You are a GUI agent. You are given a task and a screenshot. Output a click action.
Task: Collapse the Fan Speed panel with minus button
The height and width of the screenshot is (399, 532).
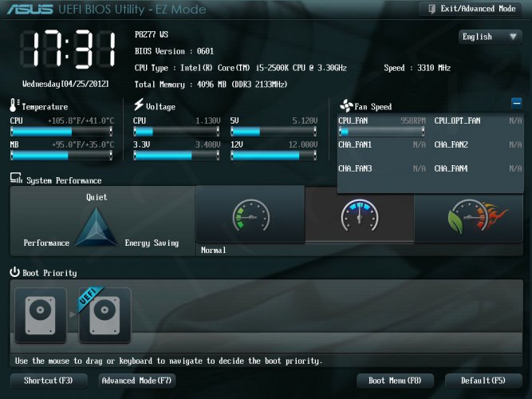point(516,103)
